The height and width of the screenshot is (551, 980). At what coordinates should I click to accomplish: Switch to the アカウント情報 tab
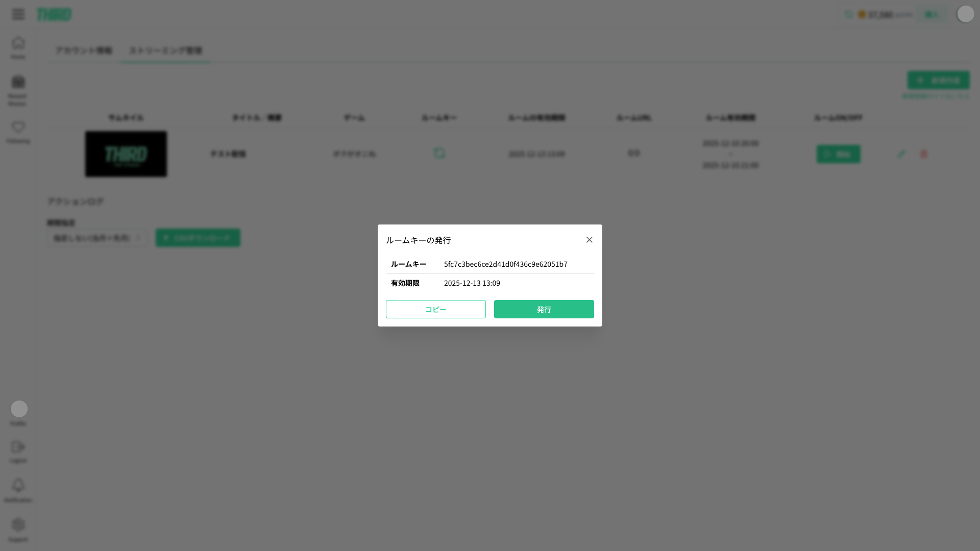(x=84, y=51)
